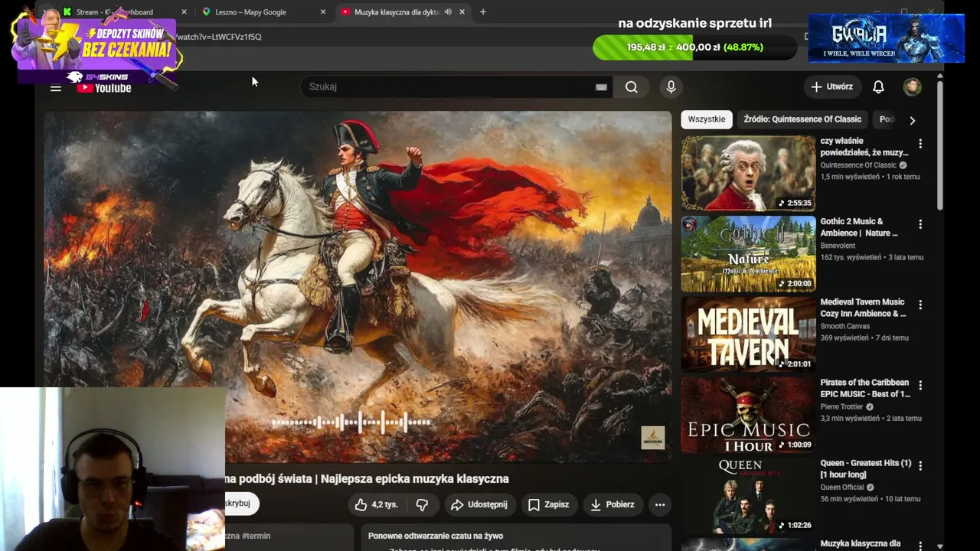980x551 pixels.
Task: Open the Gothic II Nature thumbnail
Action: (749, 253)
